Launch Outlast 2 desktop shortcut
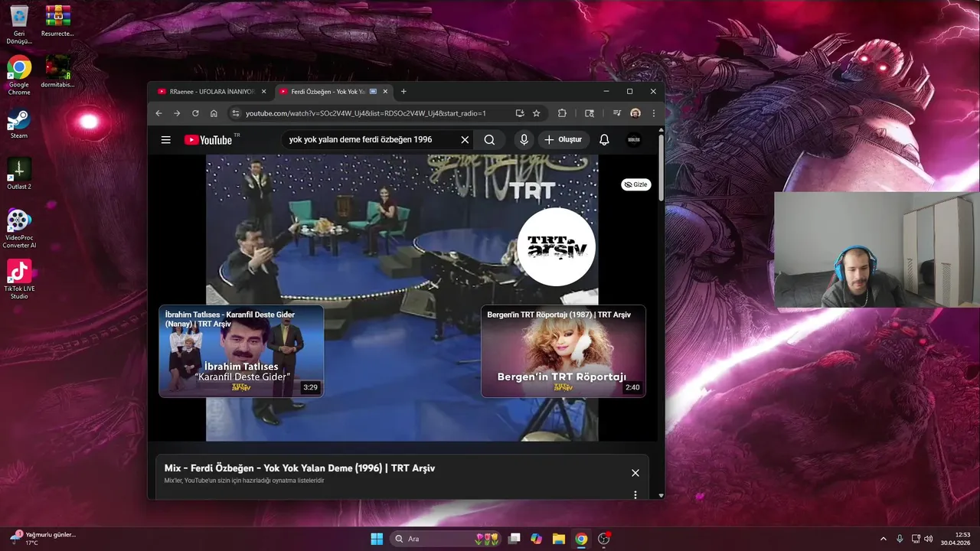 19,174
